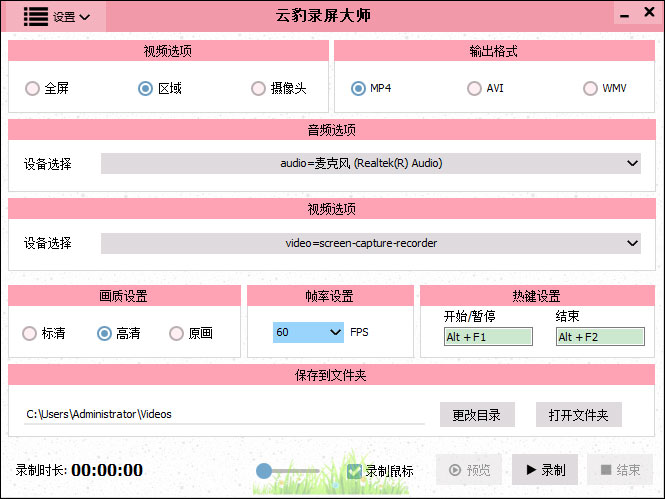Set quality to 原画
The width and height of the screenshot is (665, 499).
pyautogui.click(x=191, y=333)
